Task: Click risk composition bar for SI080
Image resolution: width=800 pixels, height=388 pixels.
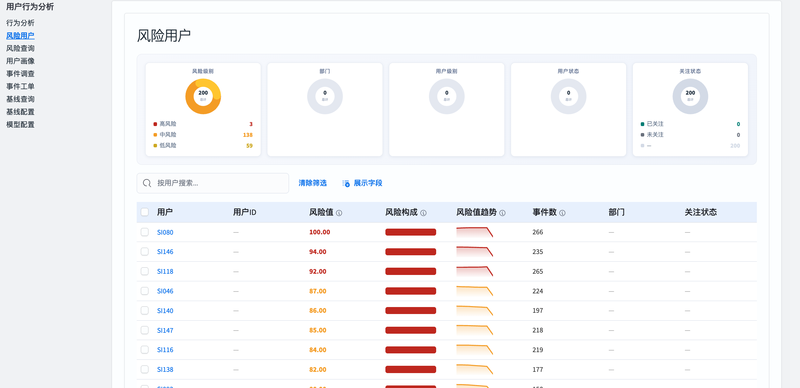Action: pyautogui.click(x=411, y=232)
